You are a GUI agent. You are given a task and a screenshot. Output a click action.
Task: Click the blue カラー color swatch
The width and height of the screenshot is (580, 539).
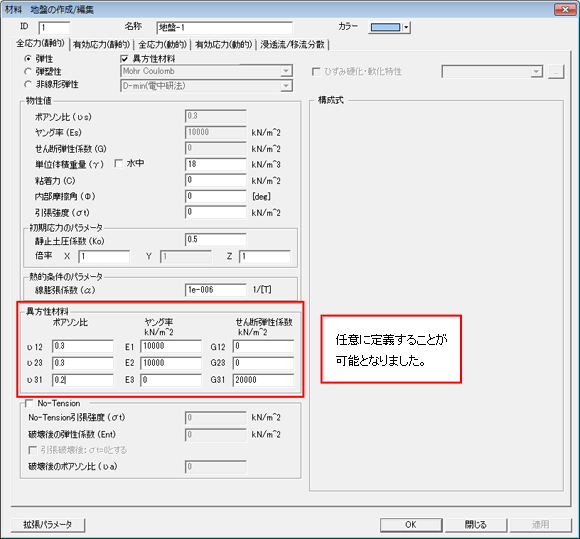385,27
